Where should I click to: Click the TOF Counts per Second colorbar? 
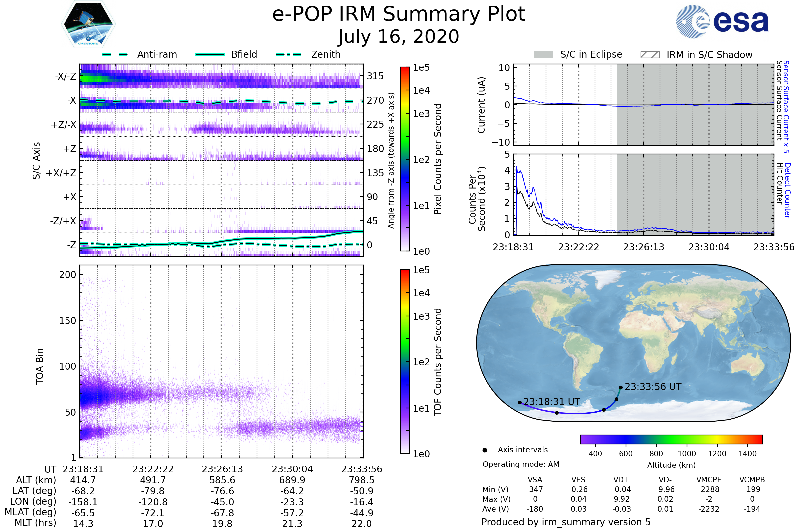click(x=405, y=361)
